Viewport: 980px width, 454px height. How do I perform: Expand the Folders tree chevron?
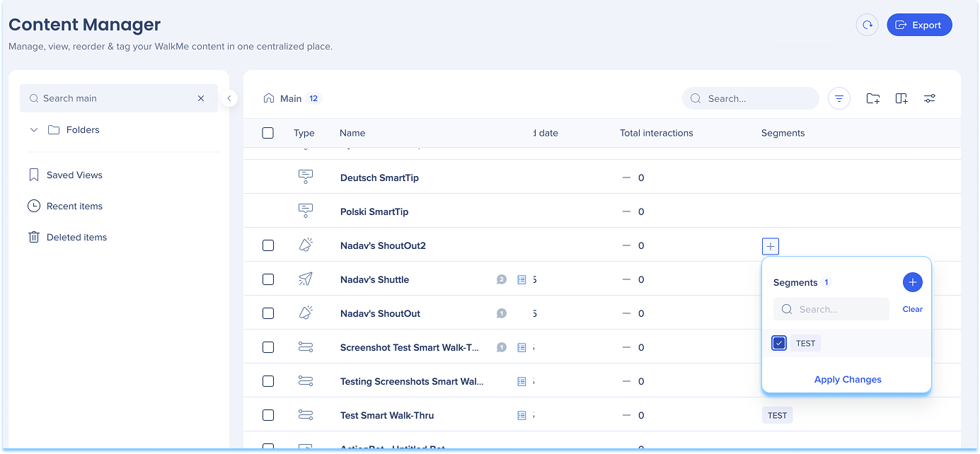pos(34,129)
